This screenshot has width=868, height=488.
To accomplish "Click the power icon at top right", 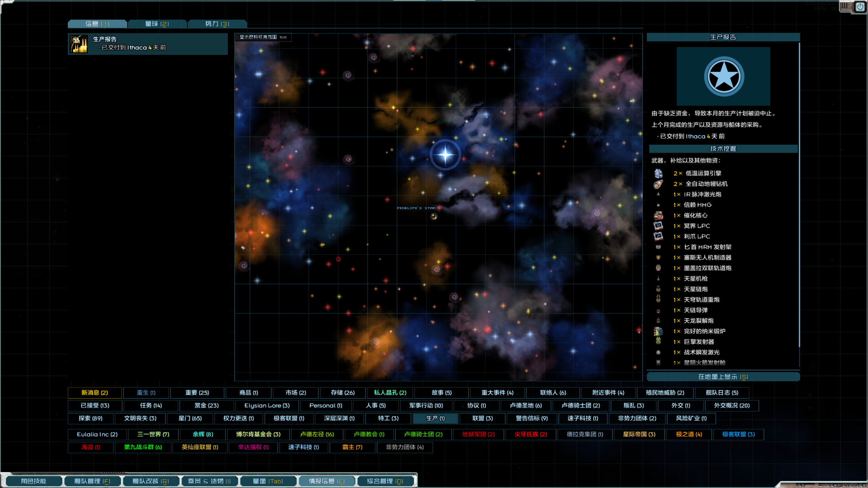I will [x=860, y=7].
